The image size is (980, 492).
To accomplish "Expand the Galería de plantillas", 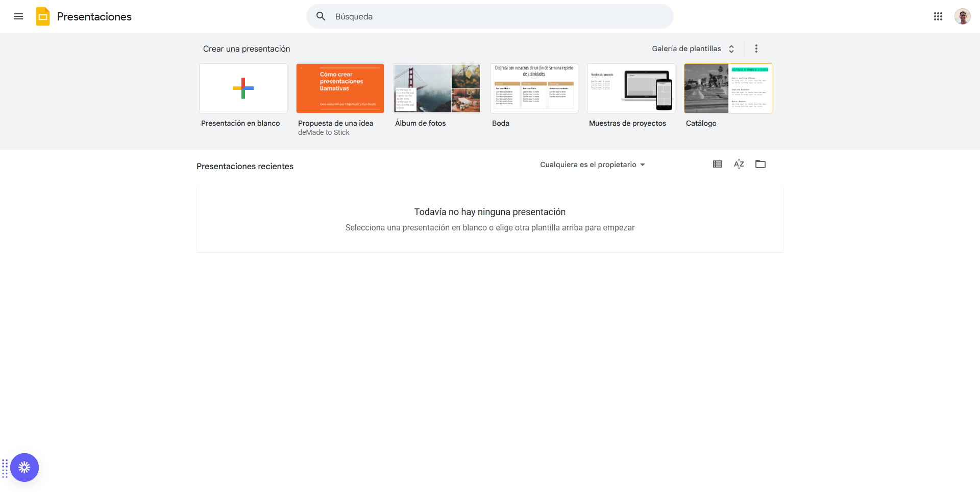I will click(x=693, y=49).
